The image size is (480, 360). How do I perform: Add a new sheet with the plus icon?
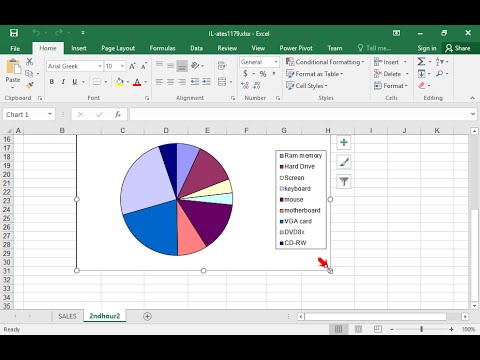tap(147, 316)
